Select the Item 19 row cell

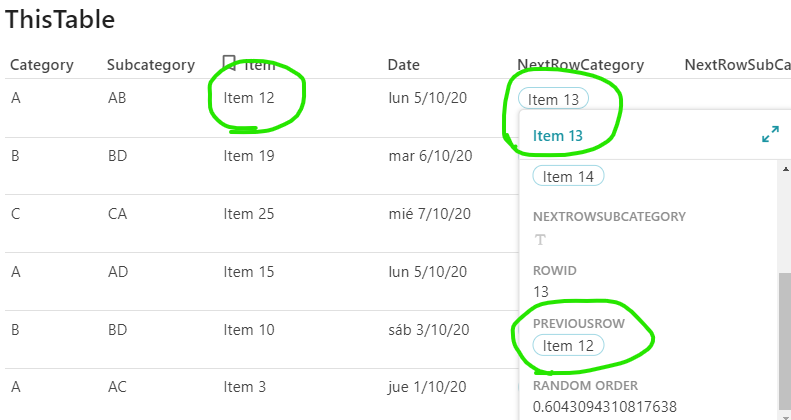point(249,156)
